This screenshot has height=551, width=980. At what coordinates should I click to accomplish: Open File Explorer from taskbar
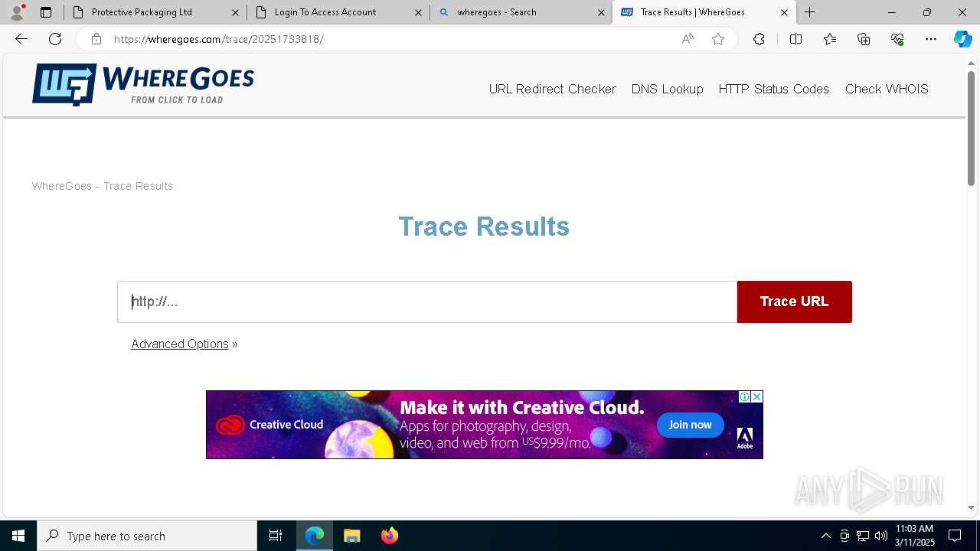click(352, 536)
